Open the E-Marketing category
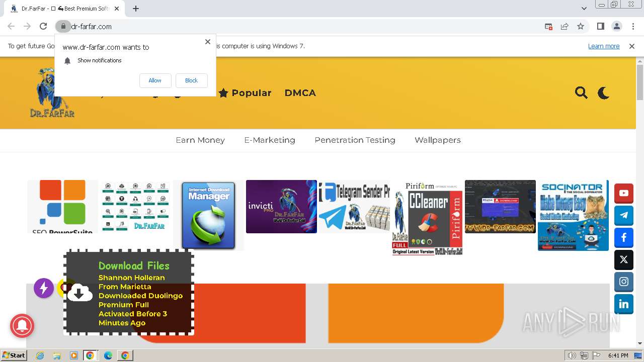The image size is (644, 362). [x=270, y=140]
